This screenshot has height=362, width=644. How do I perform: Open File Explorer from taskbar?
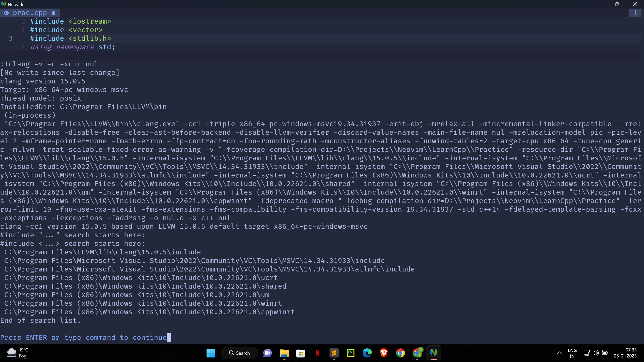point(284,353)
